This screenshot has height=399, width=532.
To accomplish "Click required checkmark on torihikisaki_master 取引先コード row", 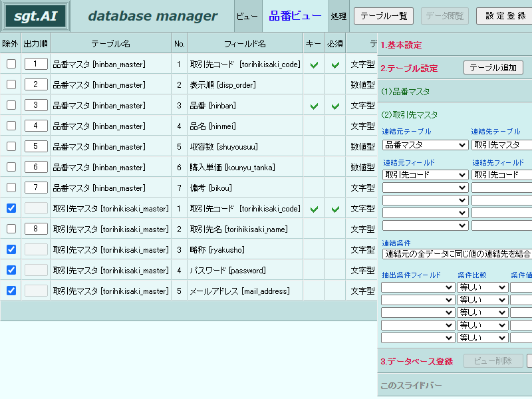I will 335,209.
